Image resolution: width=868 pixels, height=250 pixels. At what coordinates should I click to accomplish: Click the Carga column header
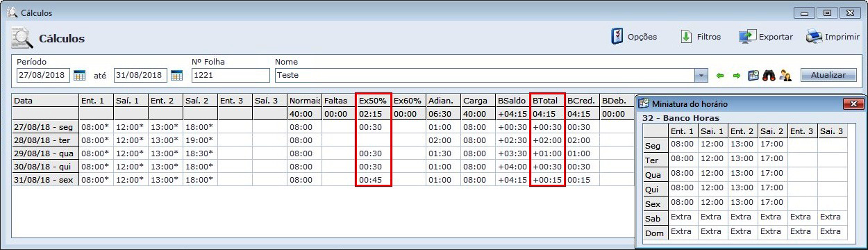478,101
